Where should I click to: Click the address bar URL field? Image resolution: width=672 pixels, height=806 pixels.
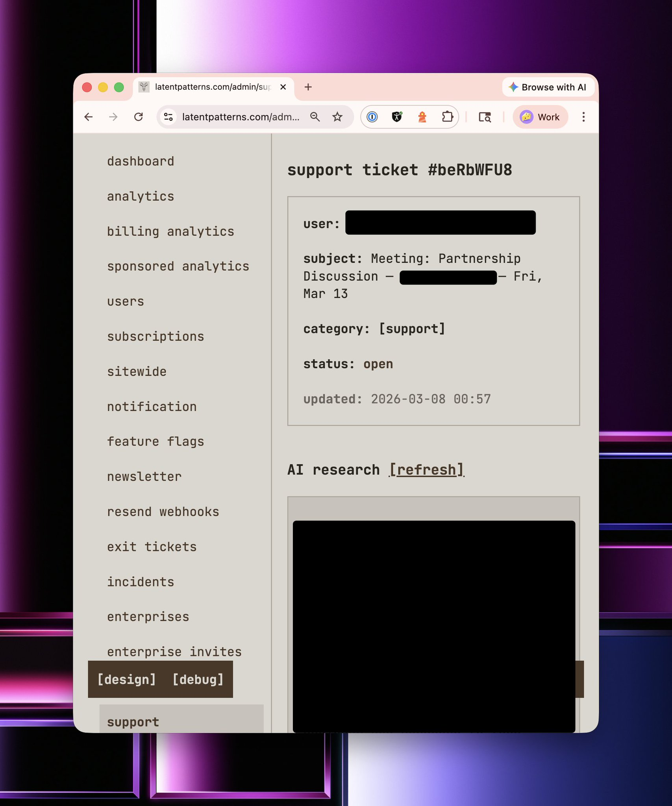pos(241,117)
